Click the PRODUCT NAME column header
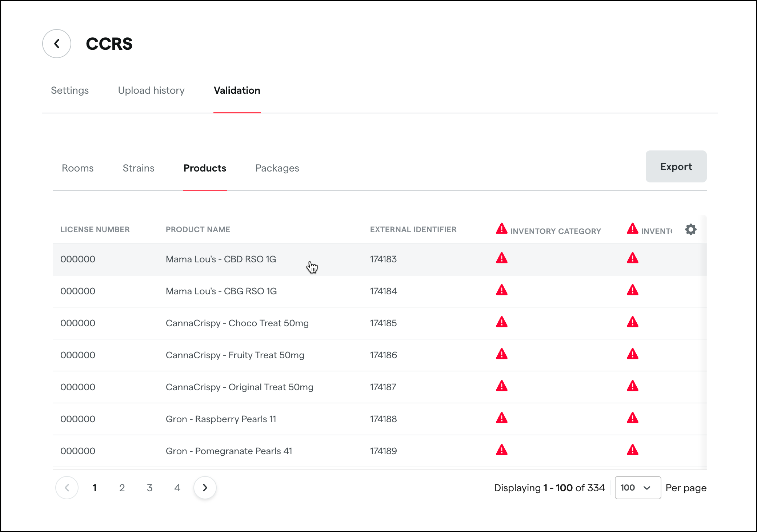 198,230
